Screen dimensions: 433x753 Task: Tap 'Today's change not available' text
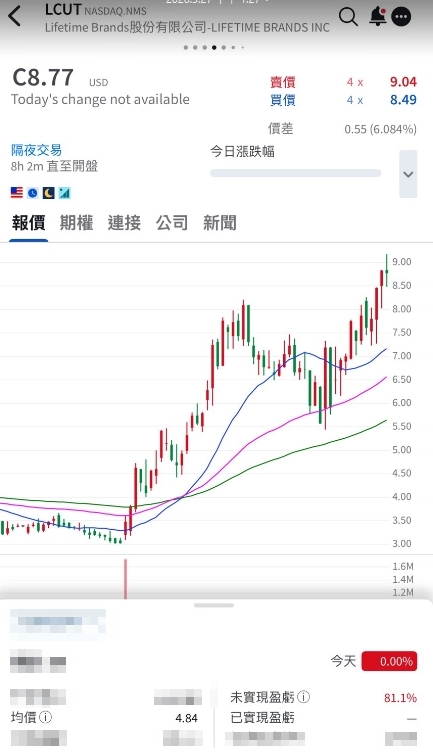[100, 99]
